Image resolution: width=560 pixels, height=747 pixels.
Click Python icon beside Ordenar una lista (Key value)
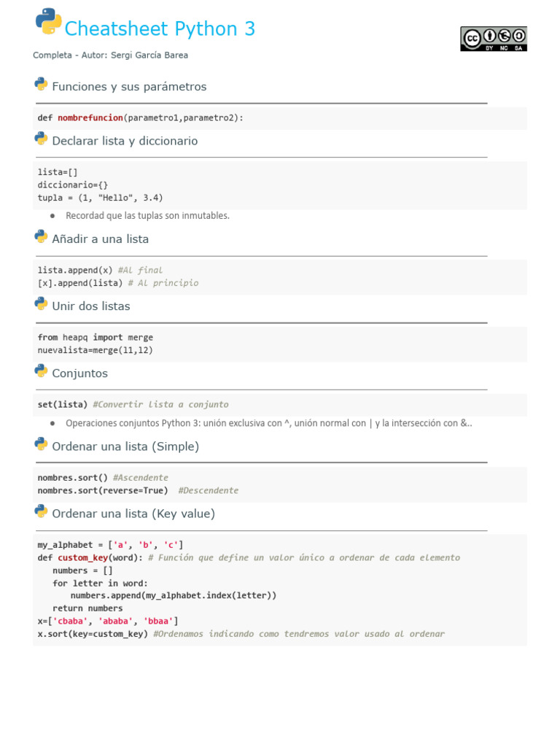41,512
